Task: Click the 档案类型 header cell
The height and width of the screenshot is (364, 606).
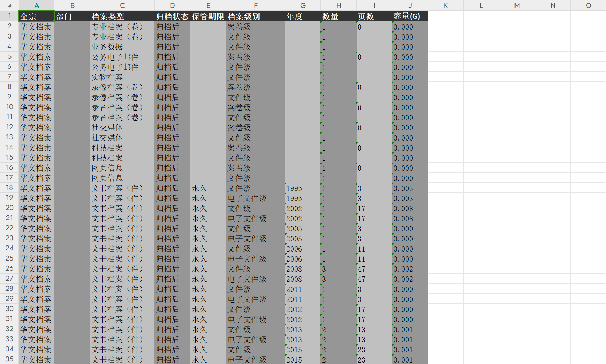Action: (122, 16)
